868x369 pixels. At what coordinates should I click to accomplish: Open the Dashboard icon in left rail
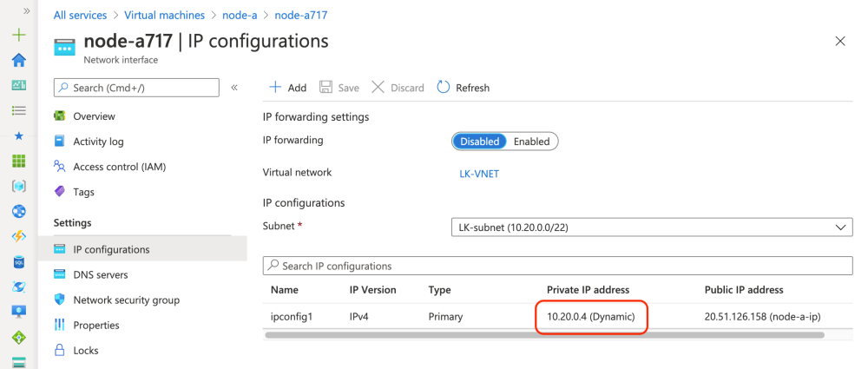(18, 85)
